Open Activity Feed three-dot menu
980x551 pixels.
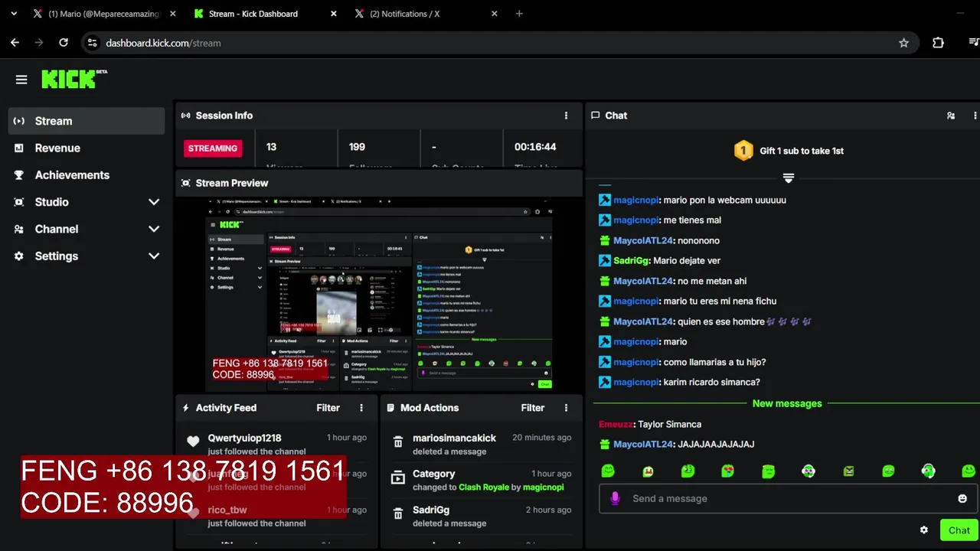(x=361, y=408)
